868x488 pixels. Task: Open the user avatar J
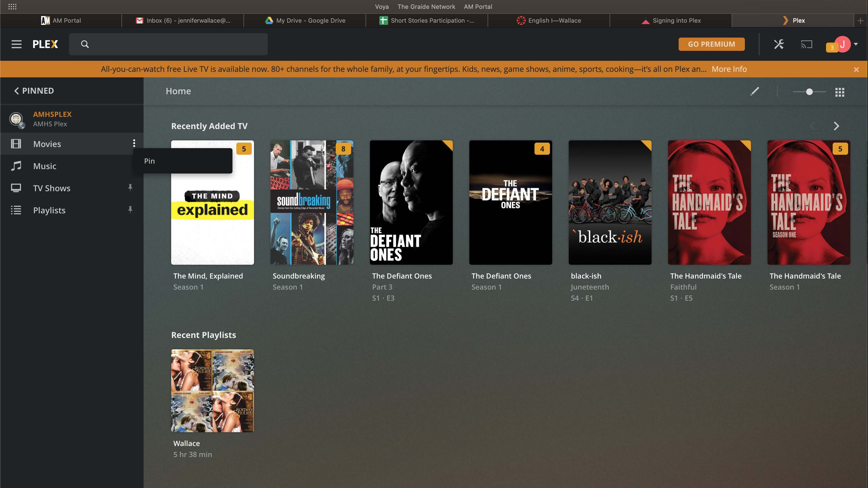[842, 44]
